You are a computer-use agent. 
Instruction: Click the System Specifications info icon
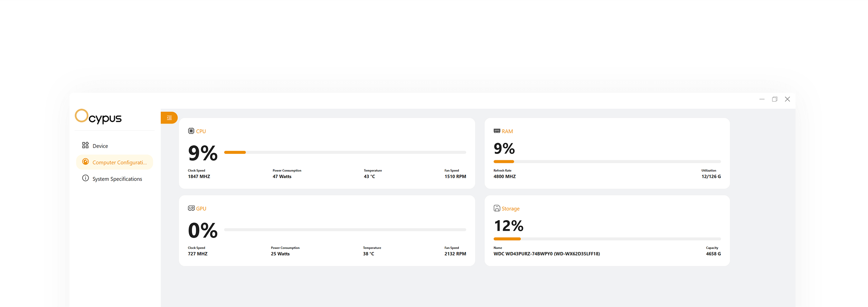tap(85, 178)
